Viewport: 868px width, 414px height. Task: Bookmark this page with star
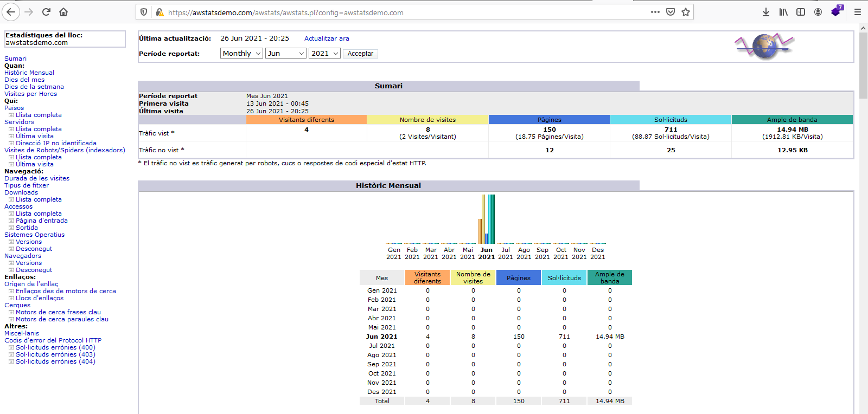pyautogui.click(x=686, y=12)
